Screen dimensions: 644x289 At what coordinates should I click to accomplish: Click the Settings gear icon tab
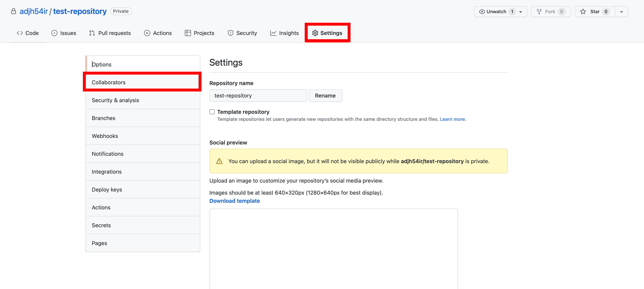(x=315, y=33)
